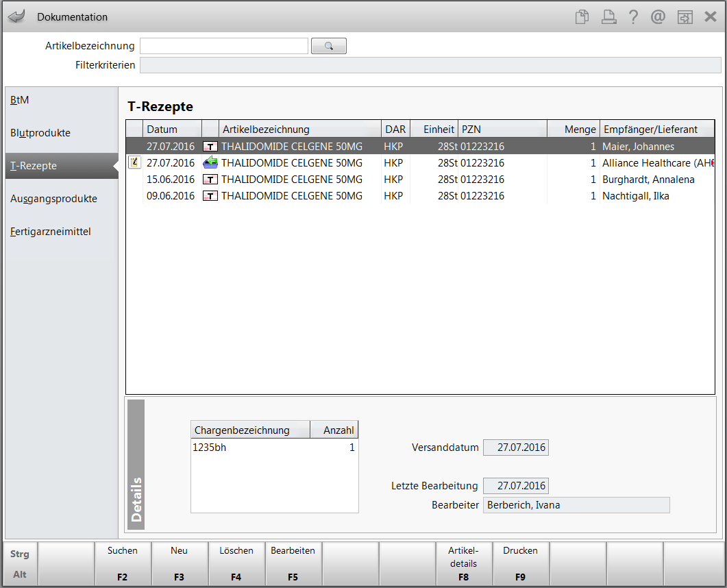Click the Filterkriterien field
Image resolution: width=727 pixels, height=588 pixels.
[x=430, y=65]
